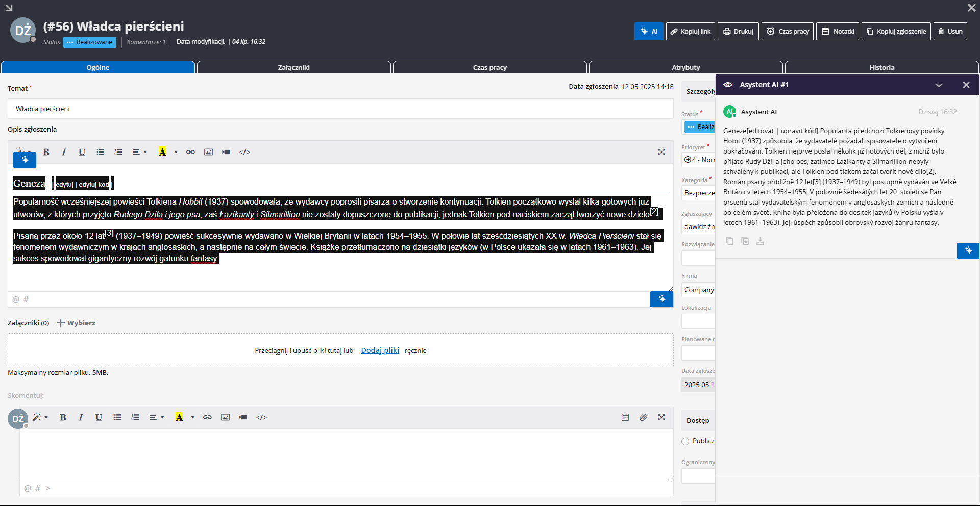Switch to the Załączniki tab

pos(294,67)
